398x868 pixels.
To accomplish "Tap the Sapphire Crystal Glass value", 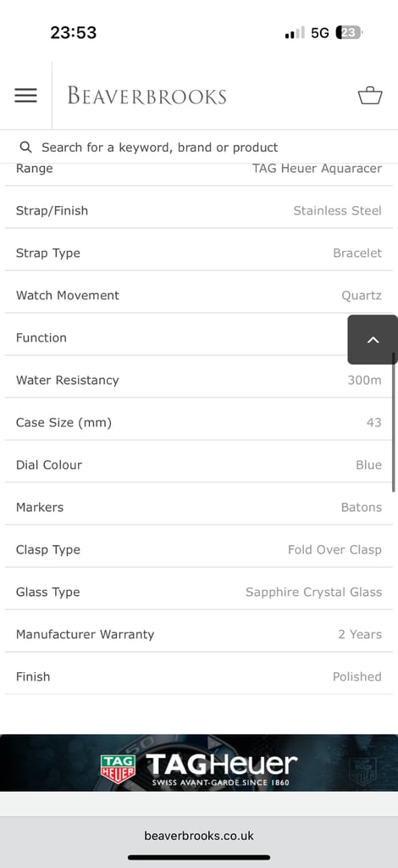I will tap(313, 593).
